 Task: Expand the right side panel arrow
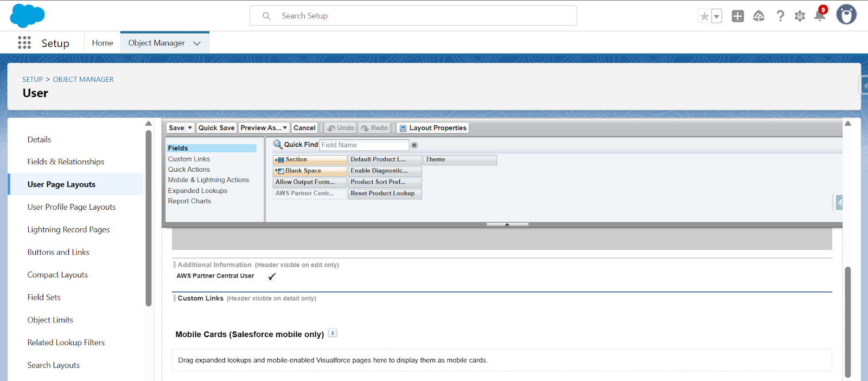839,203
